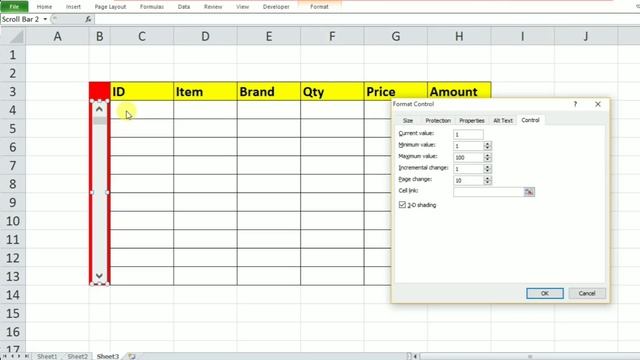Open the Insert ribbon tab

click(x=73, y=7)
